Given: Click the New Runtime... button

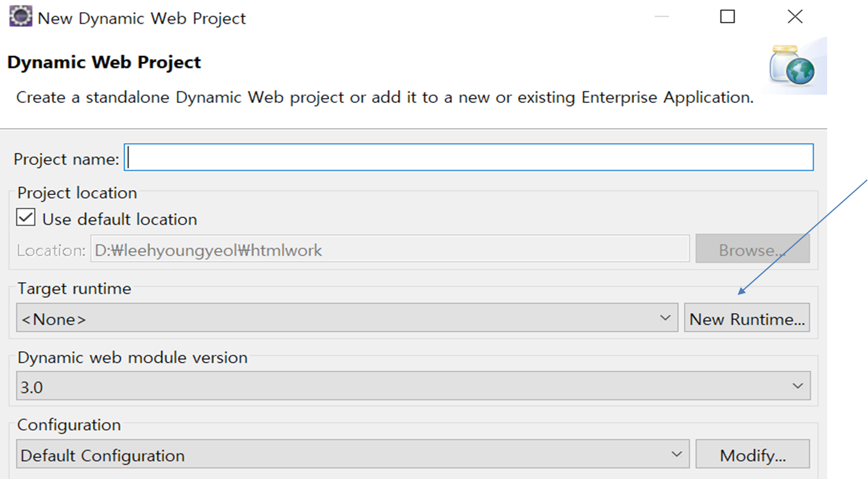Looking at the screenshot, I should (747, 319).
